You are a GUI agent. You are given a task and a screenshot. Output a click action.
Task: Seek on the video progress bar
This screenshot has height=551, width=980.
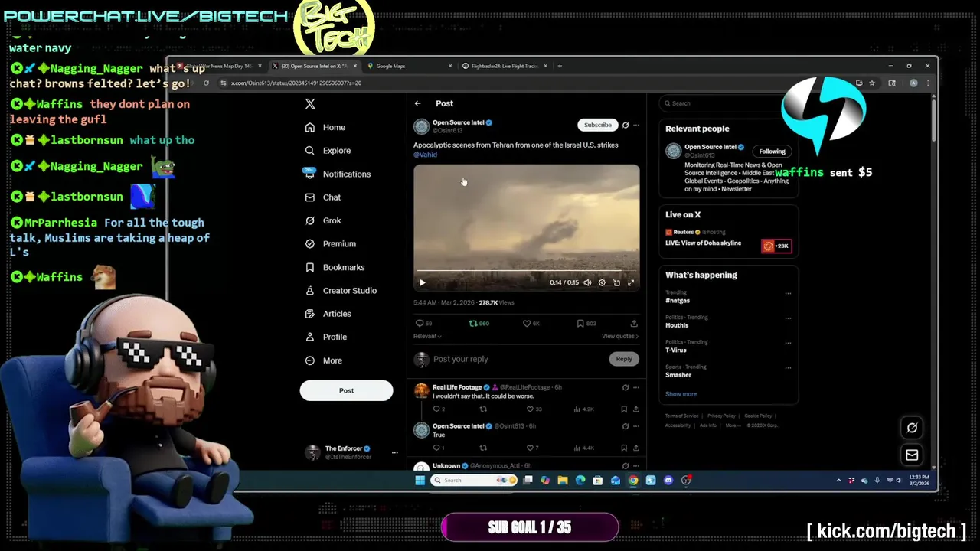click(x=527, y=271)
